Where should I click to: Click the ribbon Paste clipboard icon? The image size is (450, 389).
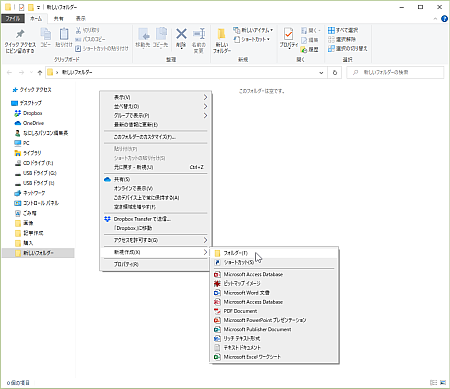[64, 34]
